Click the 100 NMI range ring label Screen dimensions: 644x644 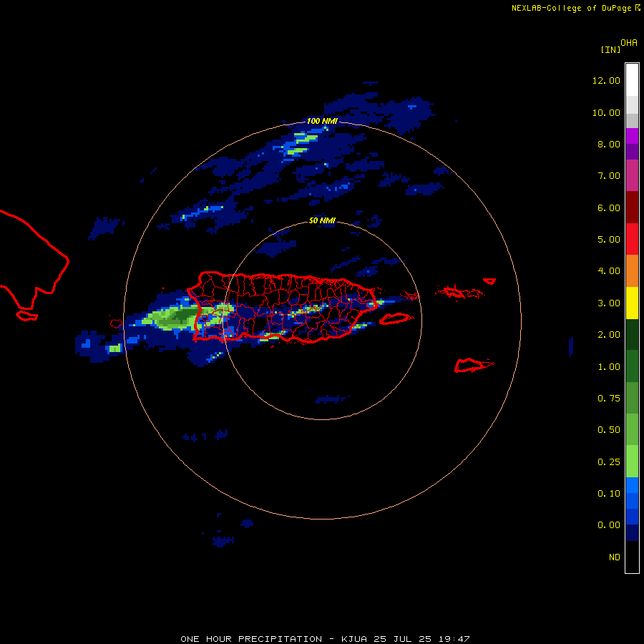click(322, 121)
